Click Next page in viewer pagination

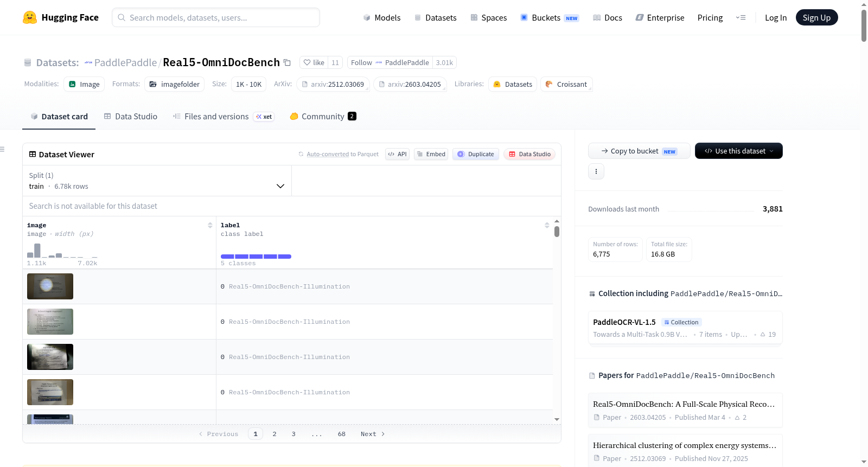[x=373, y=434]
